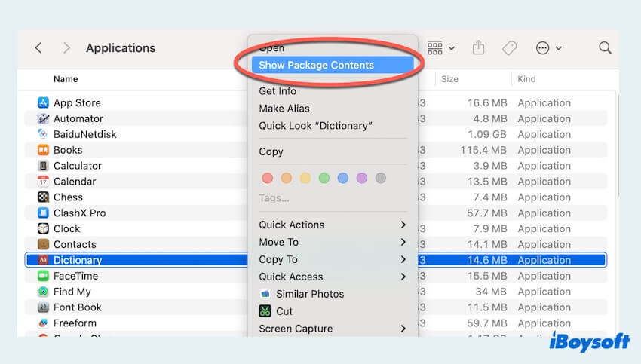
Task: Click the forward navigation arrow
Action: click(x=66, y=48)
